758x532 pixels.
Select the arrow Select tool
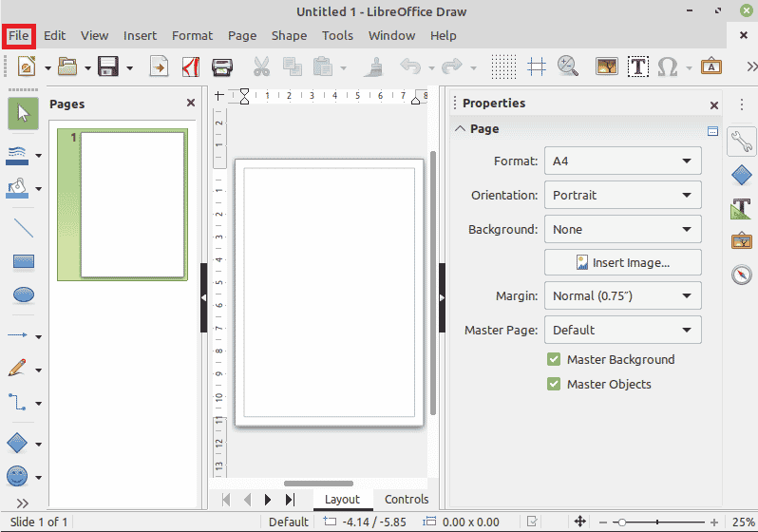click(23, 114)
